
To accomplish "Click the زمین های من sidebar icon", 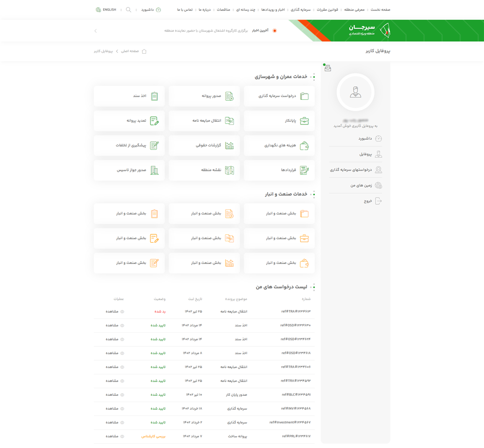I will (x=378, y=185).
